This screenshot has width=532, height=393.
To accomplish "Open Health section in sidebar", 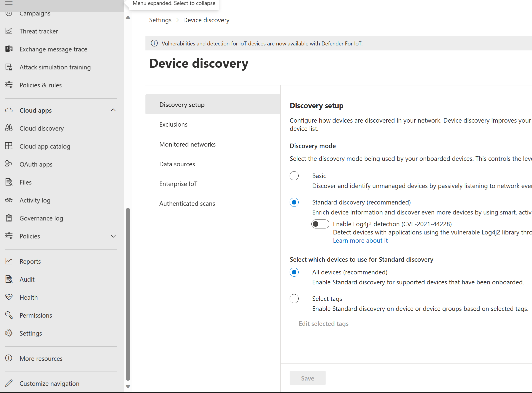I will [28, 297].
